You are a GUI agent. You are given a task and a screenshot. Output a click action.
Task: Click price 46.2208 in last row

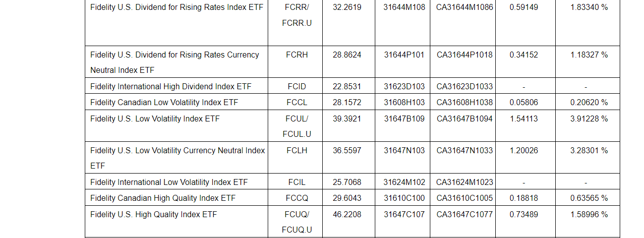click(x=347, y=215)
